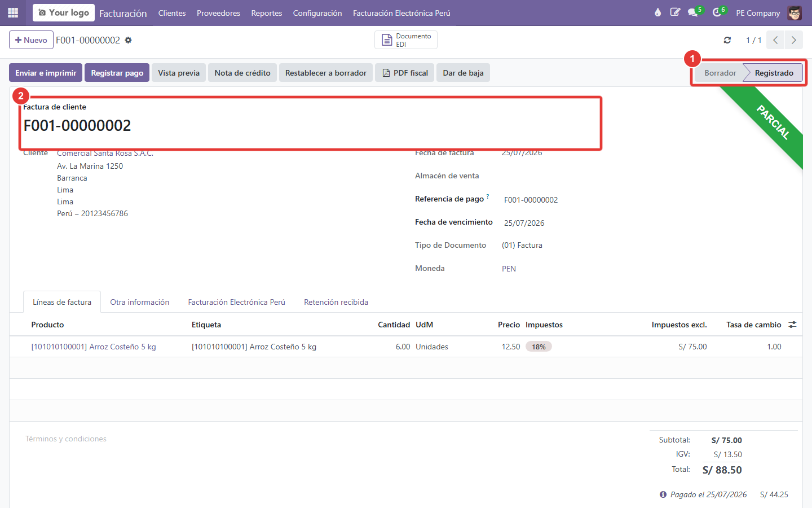812x508 pixels.
Task: Switch to the Otra información tab
Action: pos(140,302)
